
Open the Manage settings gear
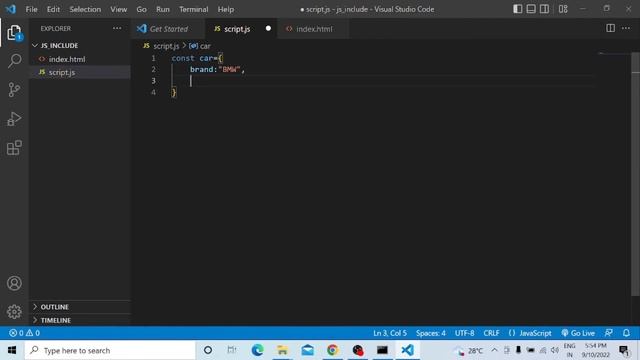[14, 312]
